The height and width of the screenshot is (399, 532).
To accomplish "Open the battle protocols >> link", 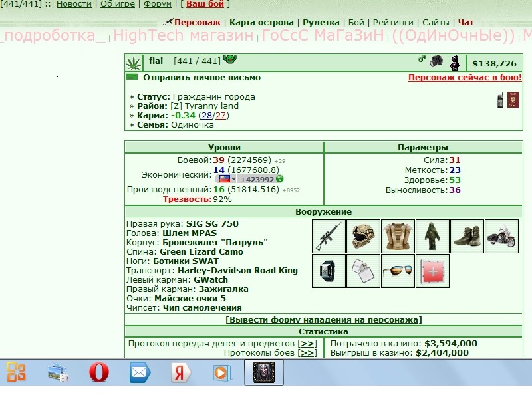I will pos(307,353).
